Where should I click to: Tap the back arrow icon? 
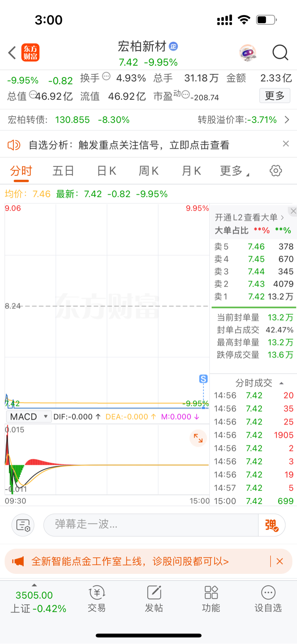(12, 53)
